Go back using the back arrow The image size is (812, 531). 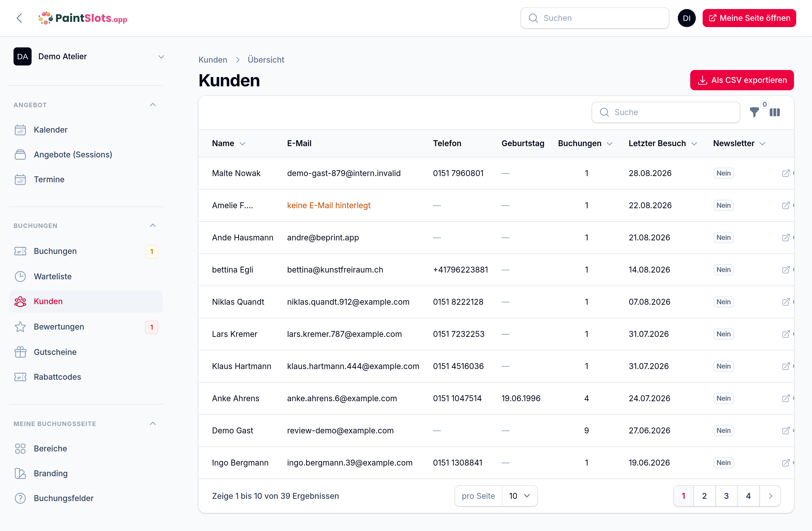tap(19, 18)
